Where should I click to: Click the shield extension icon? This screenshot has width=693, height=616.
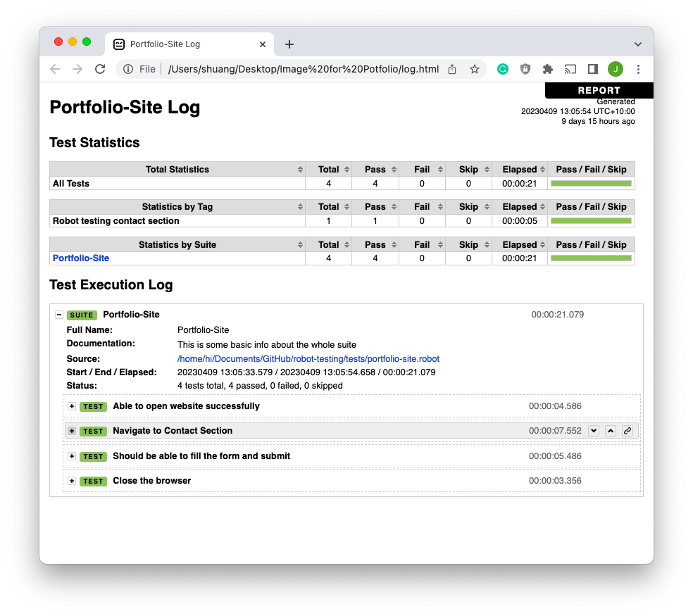pos(525,69)
